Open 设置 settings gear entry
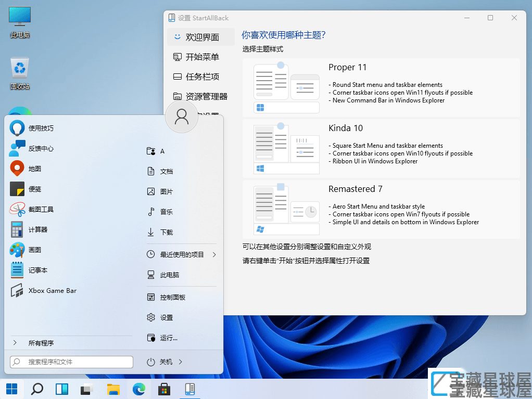 pyautogui.click(x=160, y=318)
